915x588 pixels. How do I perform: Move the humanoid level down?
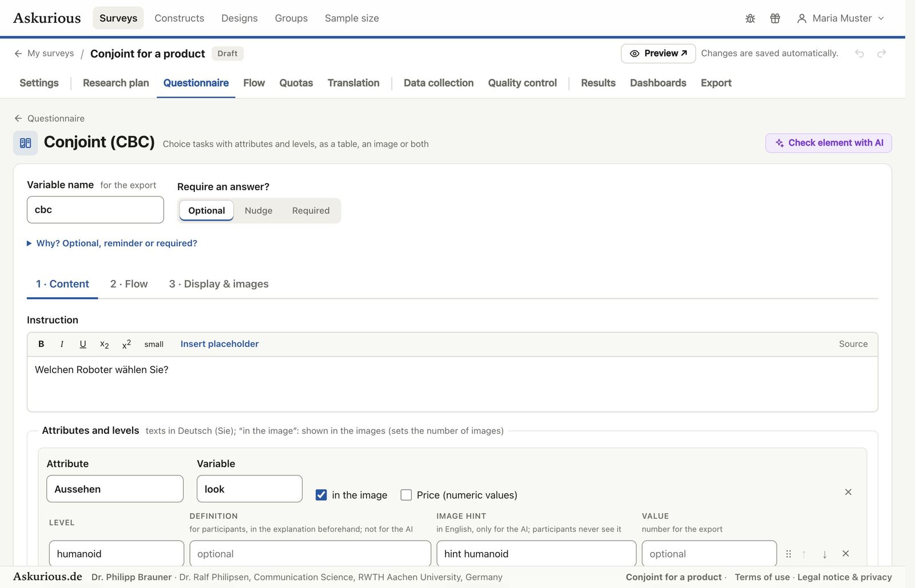[825, 554]
